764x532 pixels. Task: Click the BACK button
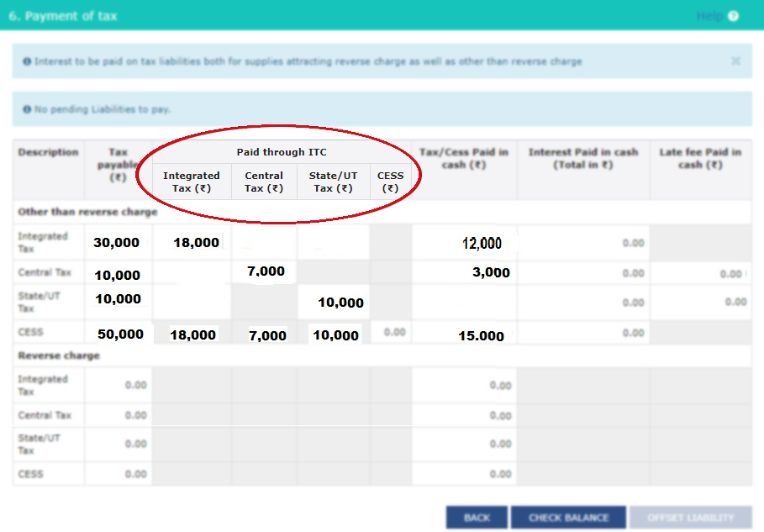click(476, 517)
